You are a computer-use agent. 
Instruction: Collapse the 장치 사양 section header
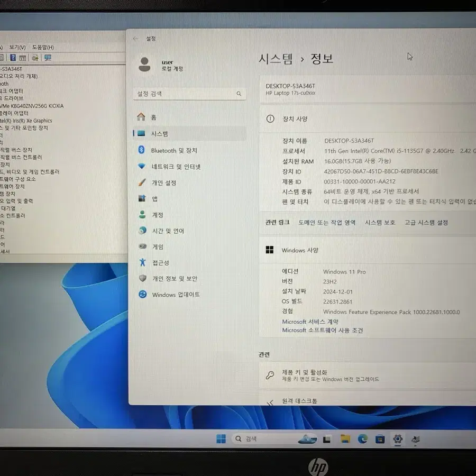click(x=368, y=119)
